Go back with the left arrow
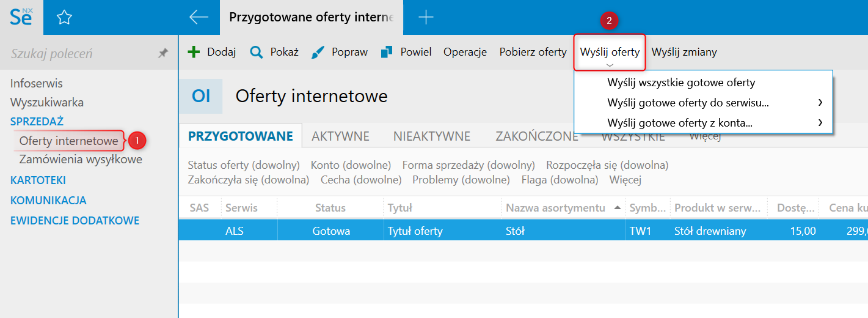Screen dimensions: 868x318 point(199,17)
